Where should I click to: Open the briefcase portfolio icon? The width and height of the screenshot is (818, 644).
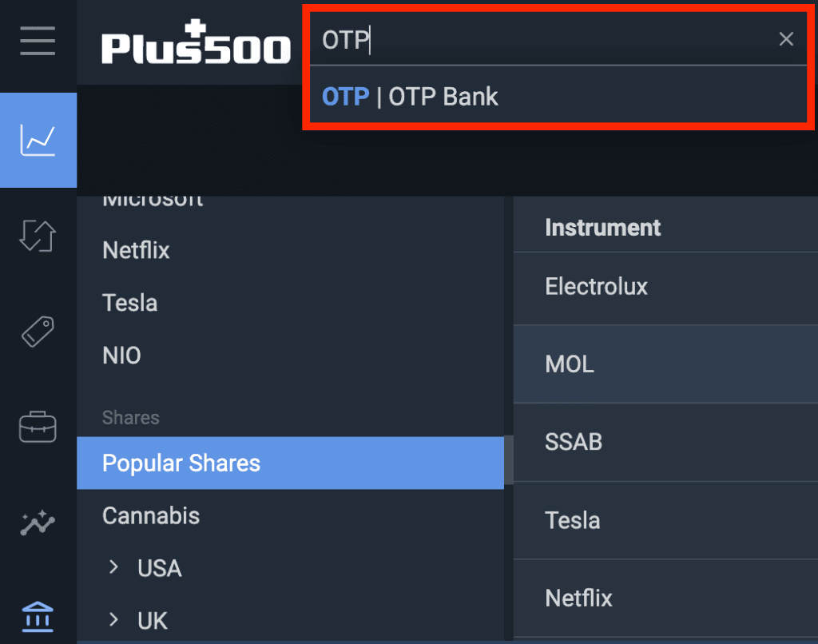[x=38, y=427]
